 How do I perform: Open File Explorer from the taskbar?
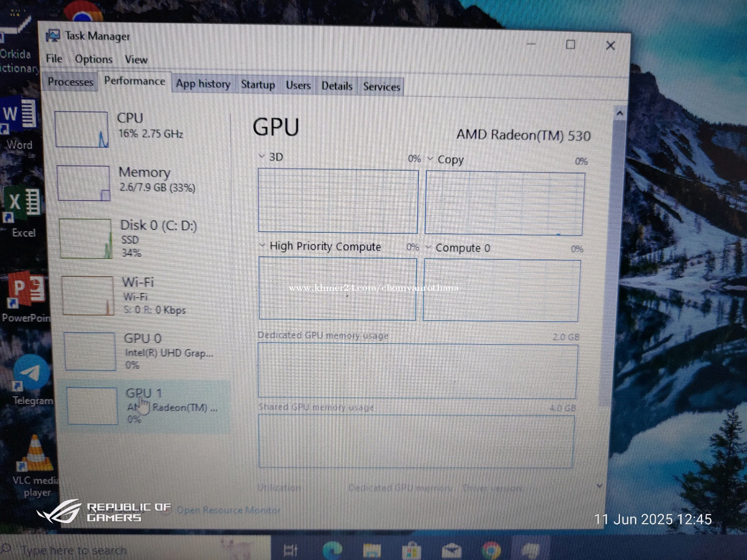click(372, 551)
